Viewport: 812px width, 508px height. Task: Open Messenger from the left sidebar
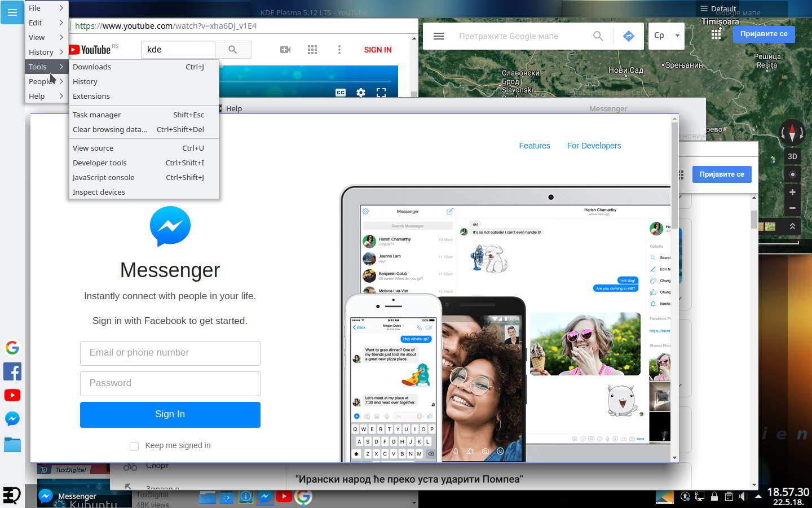[12, 419]
